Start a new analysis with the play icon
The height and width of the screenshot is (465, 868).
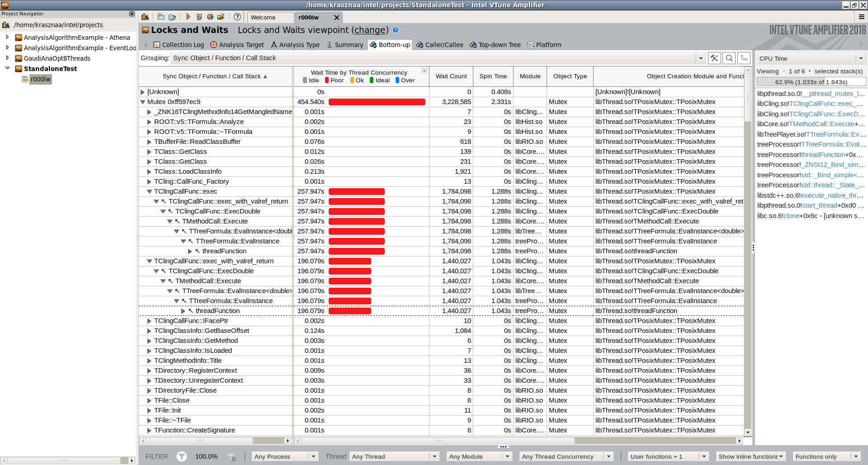coord(188,17)
